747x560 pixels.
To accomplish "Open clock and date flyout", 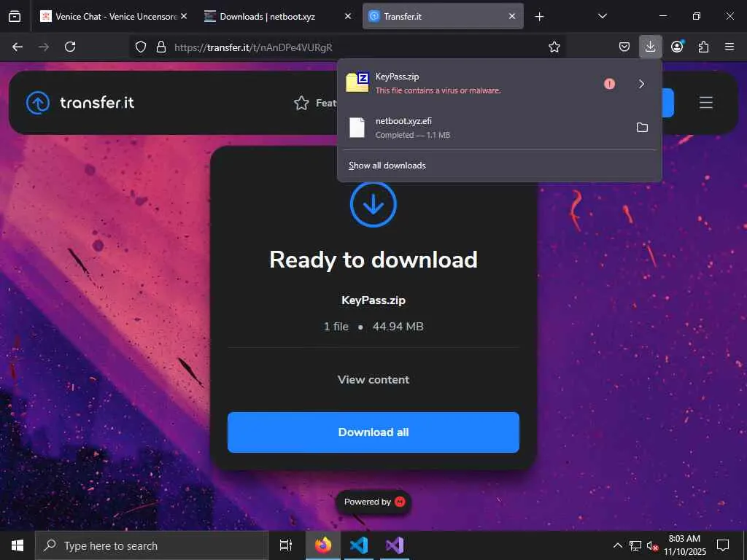I will pyautogui.click(x=684, y=545).
